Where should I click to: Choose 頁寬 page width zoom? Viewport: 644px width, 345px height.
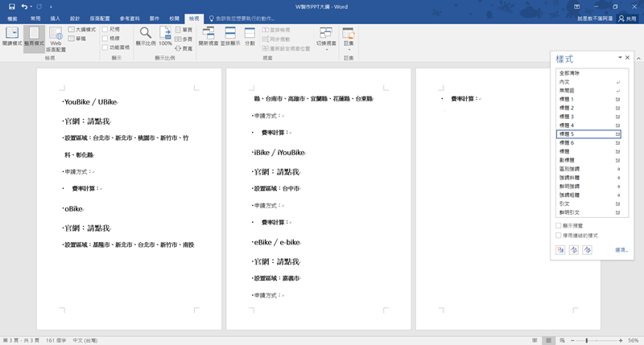pyautogui.click(x=184, y=48)
